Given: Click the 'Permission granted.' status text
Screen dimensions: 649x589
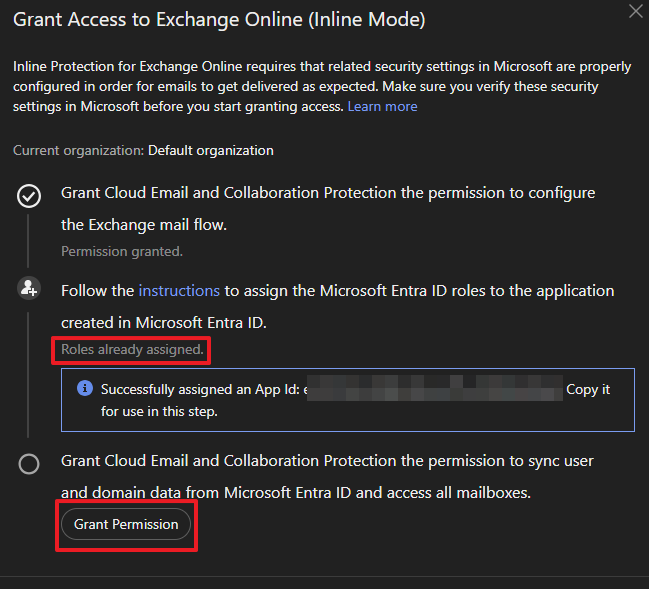Looking at the screenshot, I should coord(121,251).
